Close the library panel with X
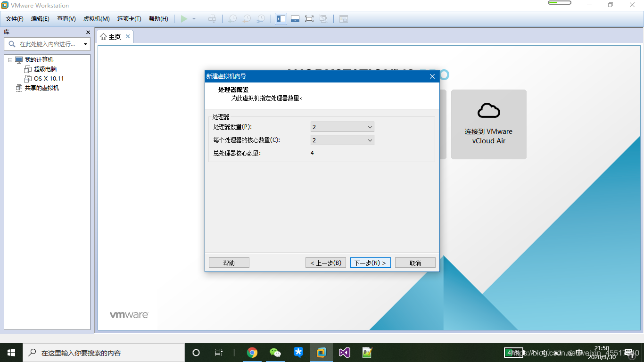Image resolution: width=644 pixels, height=362 pixels. tap(88, 32)
